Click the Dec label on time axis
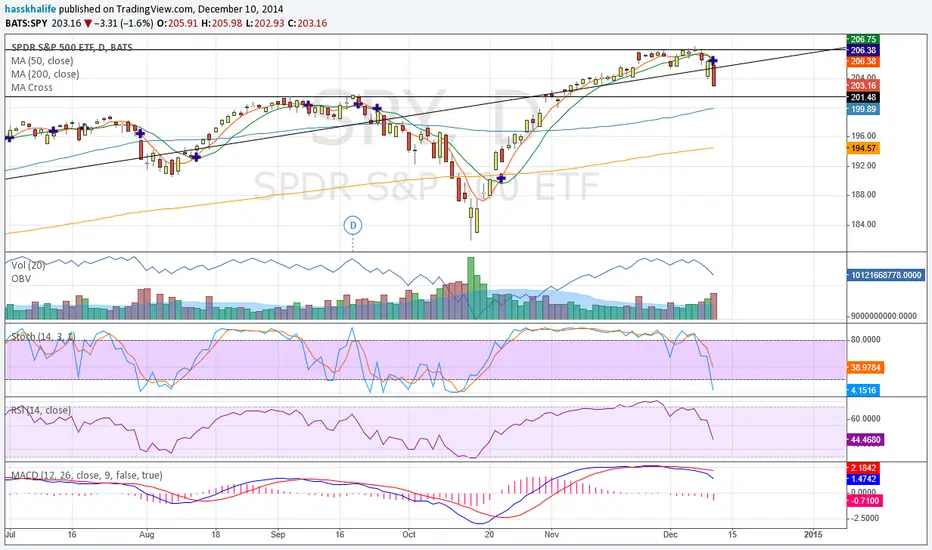 click(x=670, y=534)
